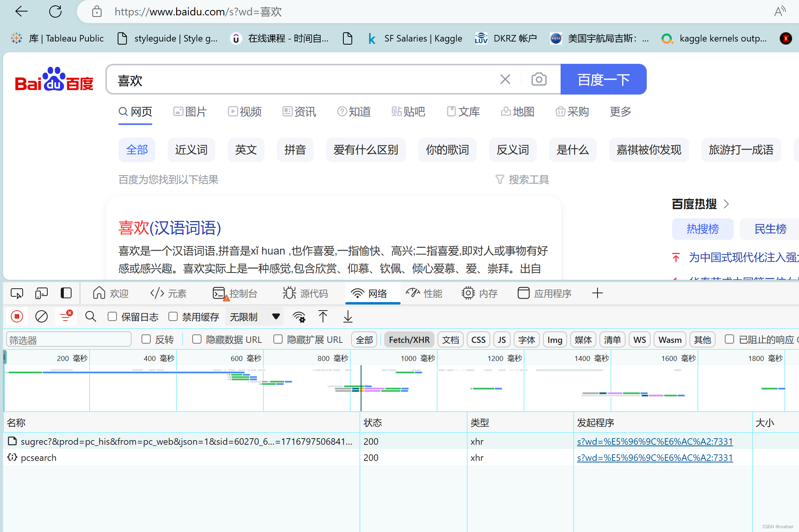The image size is (799, 532).
Task: Click the network timeline at 1000 毫秒
Action: (418, 358)
